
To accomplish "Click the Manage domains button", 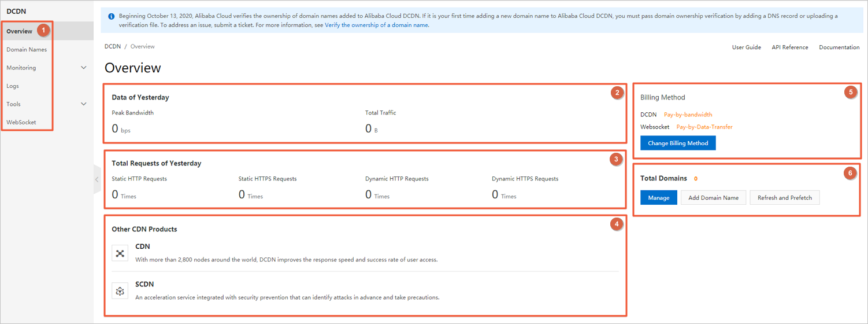I will (x=658, y=198).
